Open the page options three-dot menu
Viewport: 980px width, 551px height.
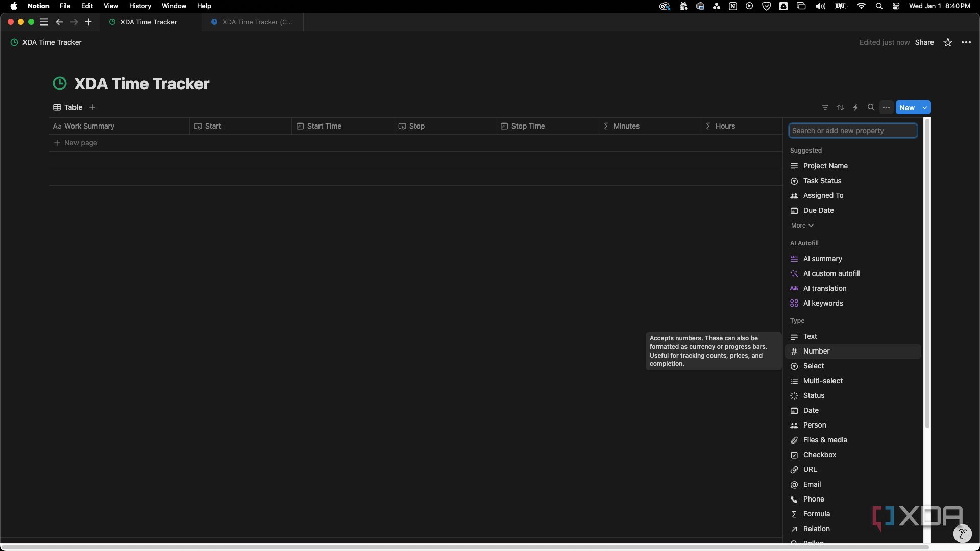tap(966, 42)
